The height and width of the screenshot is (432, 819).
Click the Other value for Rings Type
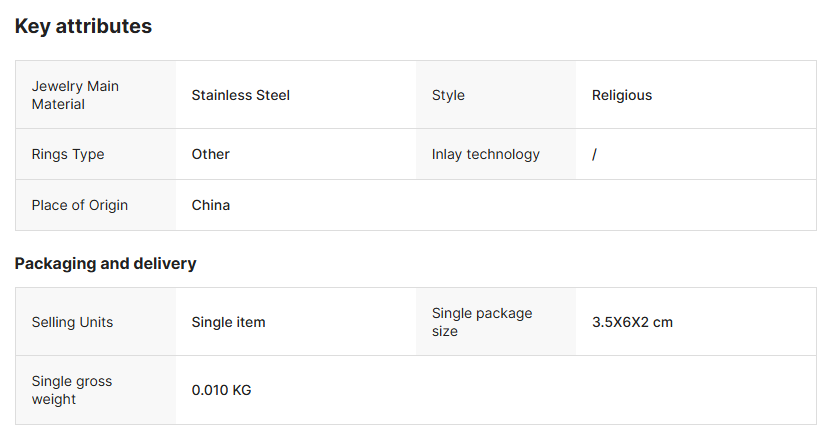[211, 154]
